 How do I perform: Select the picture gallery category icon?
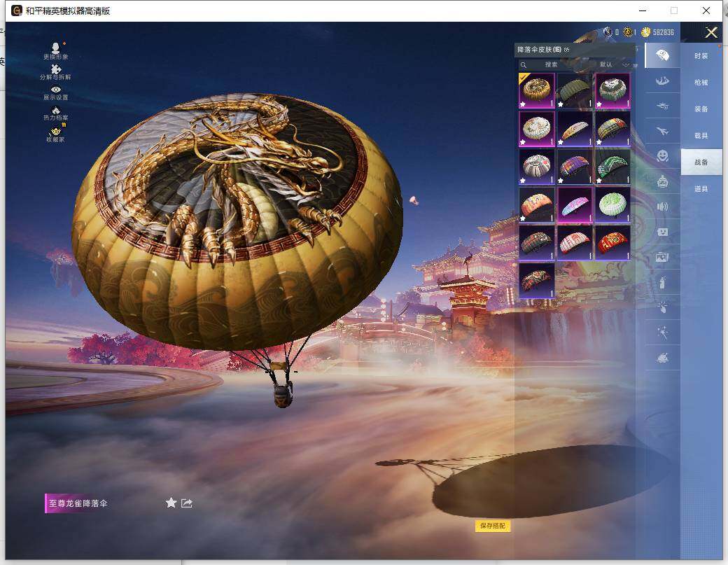click(662, 257)
